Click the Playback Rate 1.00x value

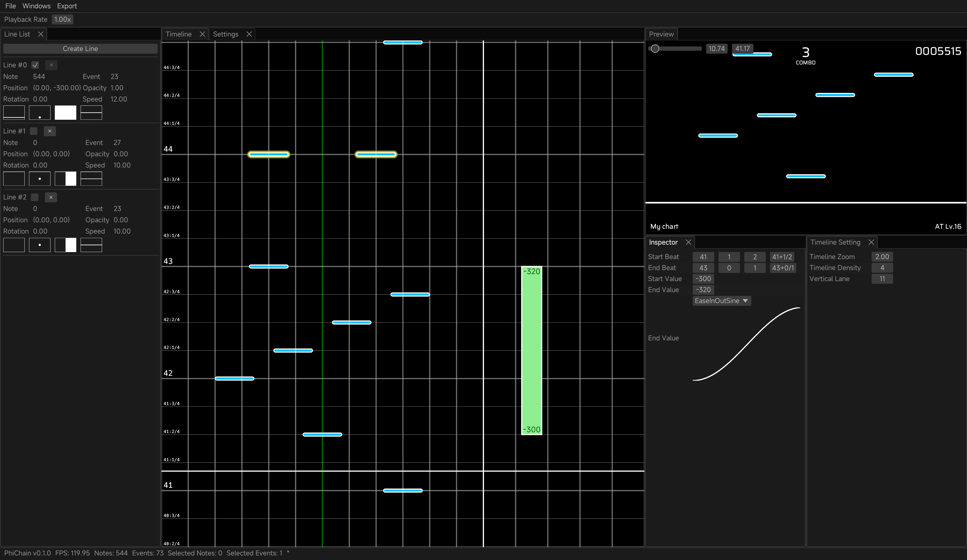pos(62,20)
